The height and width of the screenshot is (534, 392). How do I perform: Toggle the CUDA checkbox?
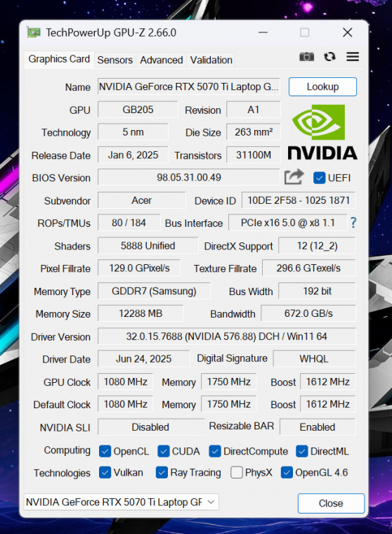coord(164,451)
